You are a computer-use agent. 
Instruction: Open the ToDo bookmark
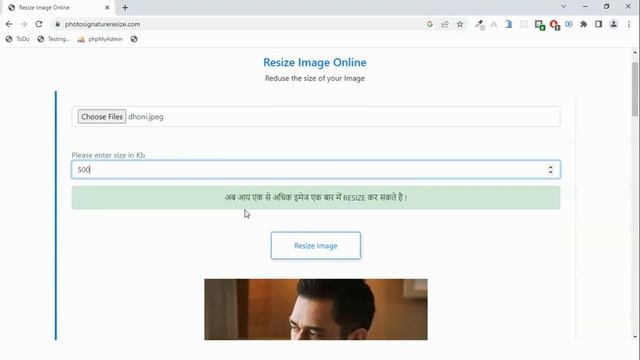[18, 39]
